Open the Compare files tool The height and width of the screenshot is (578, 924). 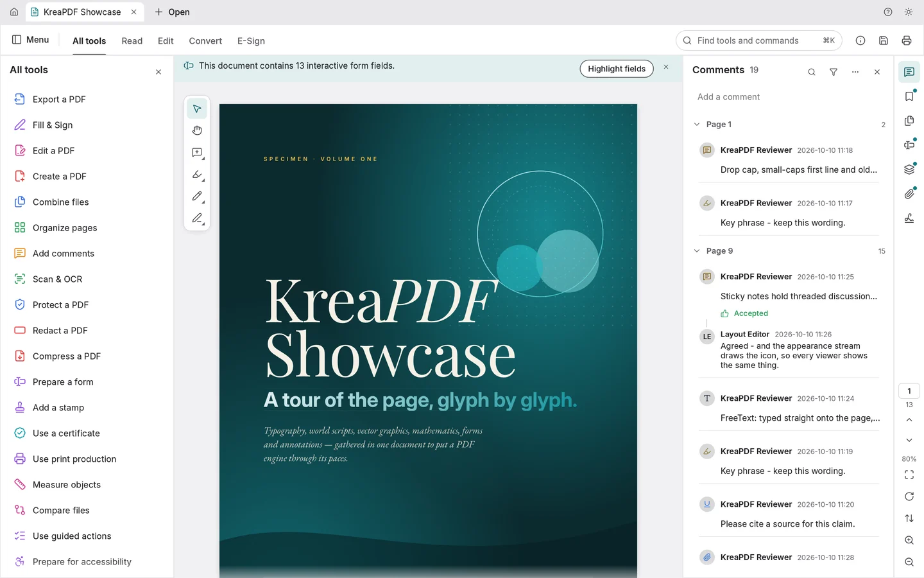(87, 510)
